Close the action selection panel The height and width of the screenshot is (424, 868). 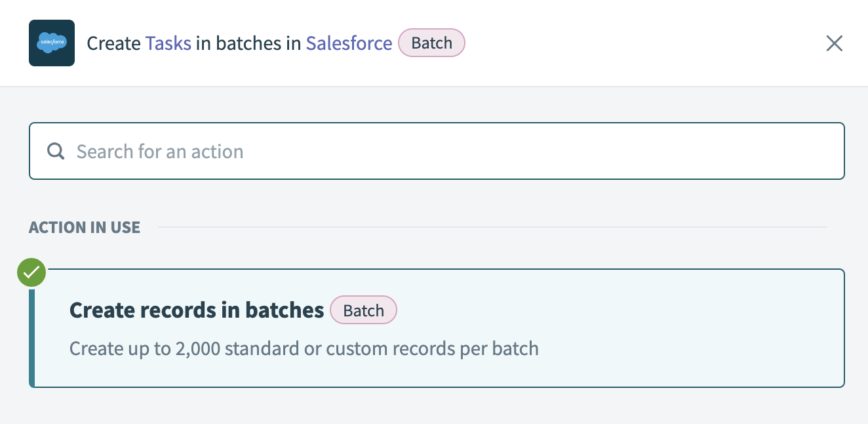pyautogui.click(x=834, y=43)
